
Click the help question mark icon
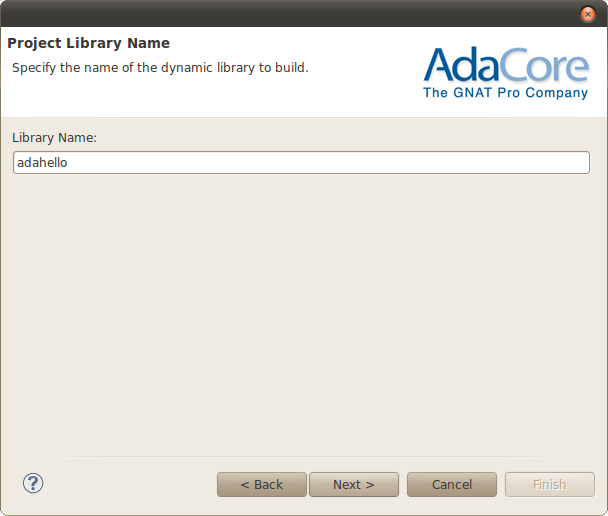pyautogui.click(x=33, y=484)
